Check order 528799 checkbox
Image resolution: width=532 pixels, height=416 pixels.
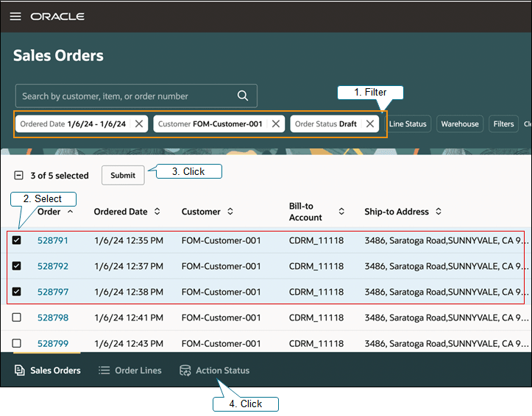tap(17, 343)
